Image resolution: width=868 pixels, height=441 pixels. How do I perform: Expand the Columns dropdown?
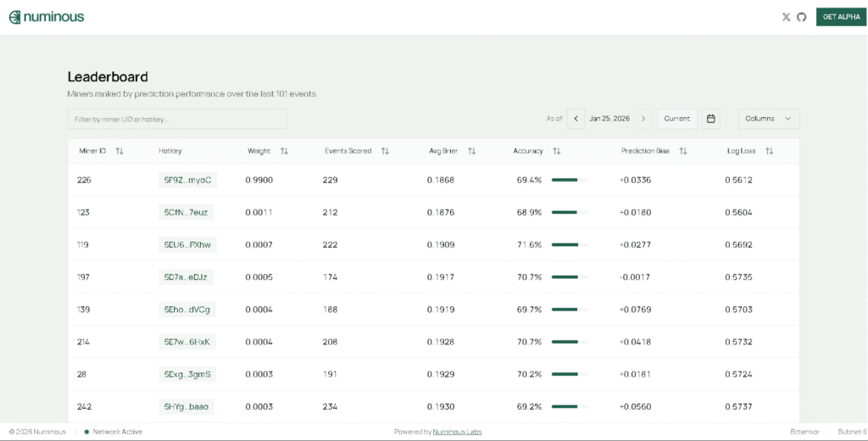[768, 119]
